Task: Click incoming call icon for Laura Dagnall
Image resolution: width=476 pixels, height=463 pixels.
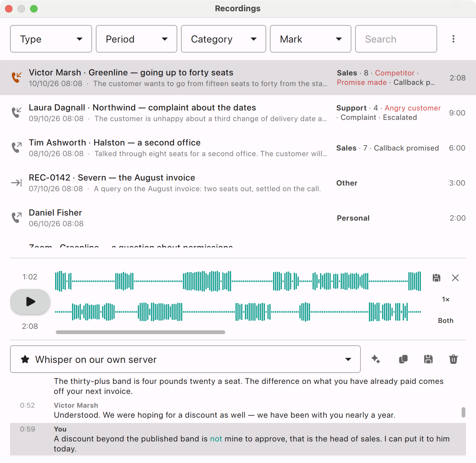Action: tap(17, 112)
